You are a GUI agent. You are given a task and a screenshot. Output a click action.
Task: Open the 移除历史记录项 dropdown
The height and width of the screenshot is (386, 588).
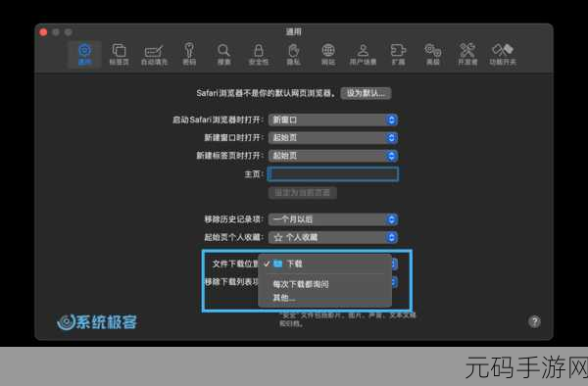tap(333, 219)
